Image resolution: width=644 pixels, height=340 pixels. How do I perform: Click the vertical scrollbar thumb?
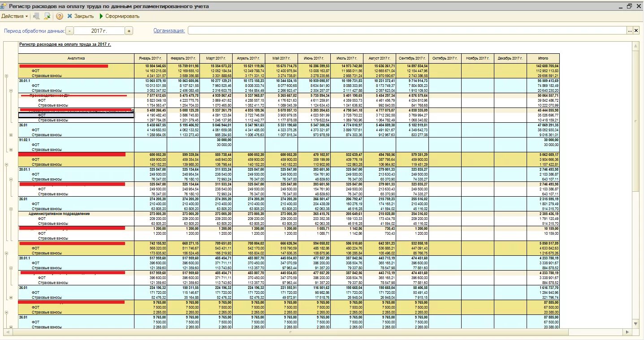tap(635, 120)
